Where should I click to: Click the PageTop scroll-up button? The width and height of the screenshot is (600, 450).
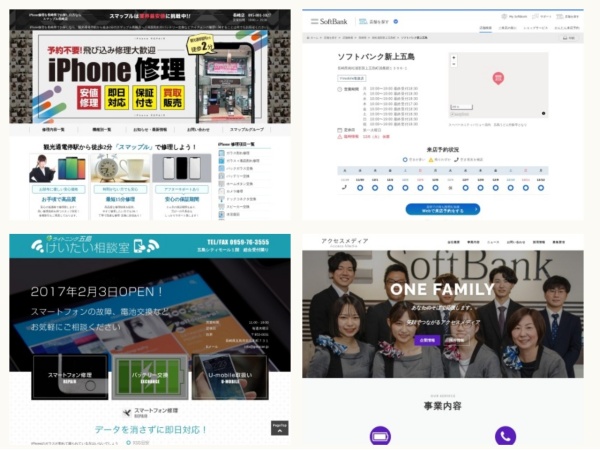click(280, 428)
